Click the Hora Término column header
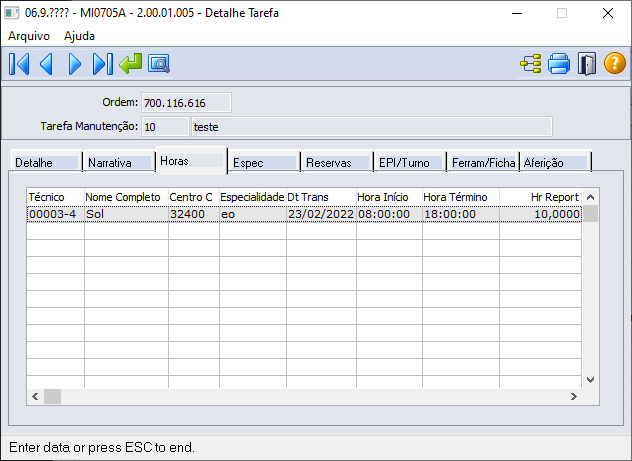Image resolution: width=632 pixels, height=461 pixels. [461, 197]
